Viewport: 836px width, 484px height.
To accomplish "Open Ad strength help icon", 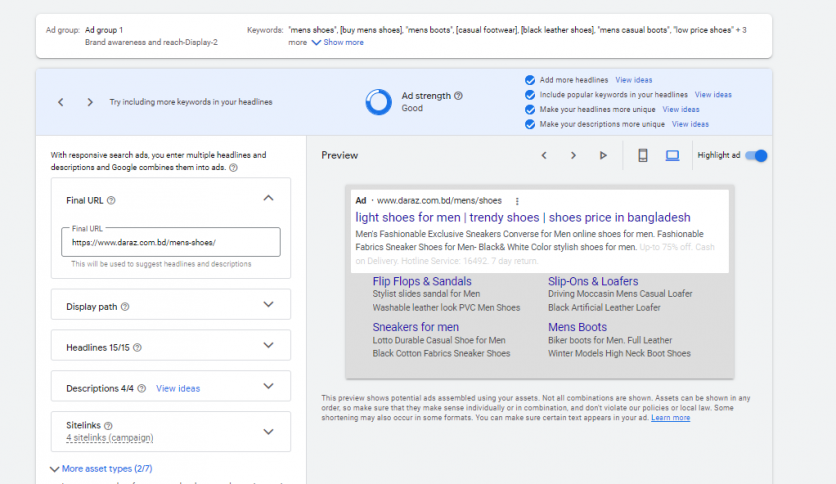I will (459, 96).
